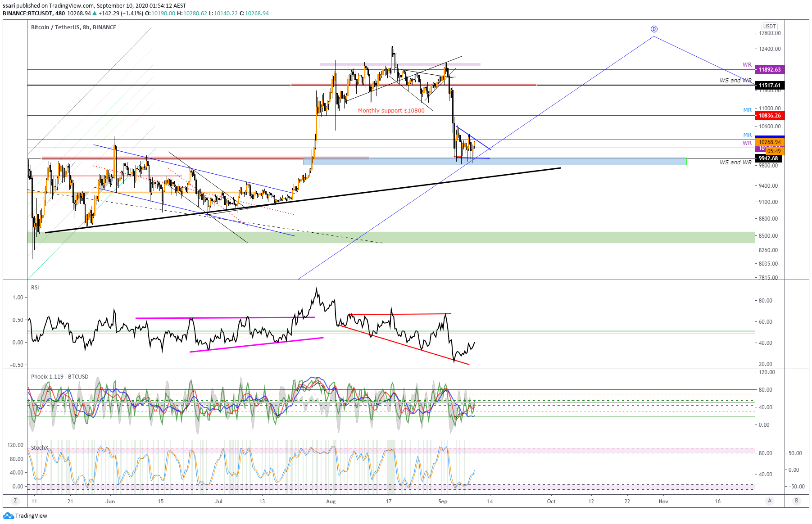Click the StochX pane title
This screenshot has width=812, height=524.
(40, 448)
